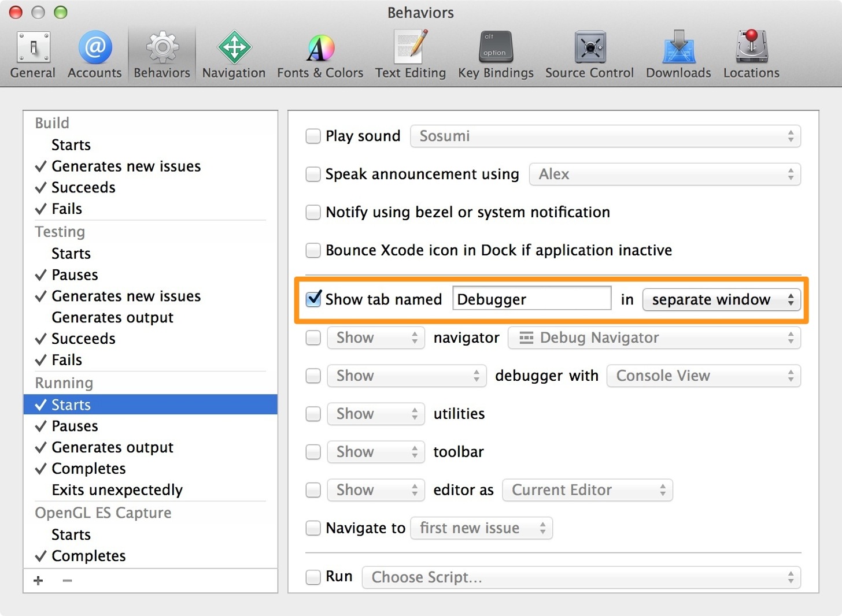Enable Bounce Xcode icon in Dock

[x=313, y=251]
